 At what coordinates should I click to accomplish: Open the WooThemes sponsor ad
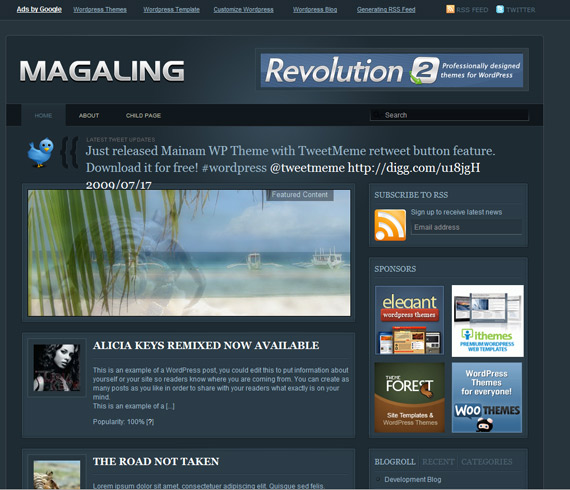pyautogui.click(x=487, y=397)
